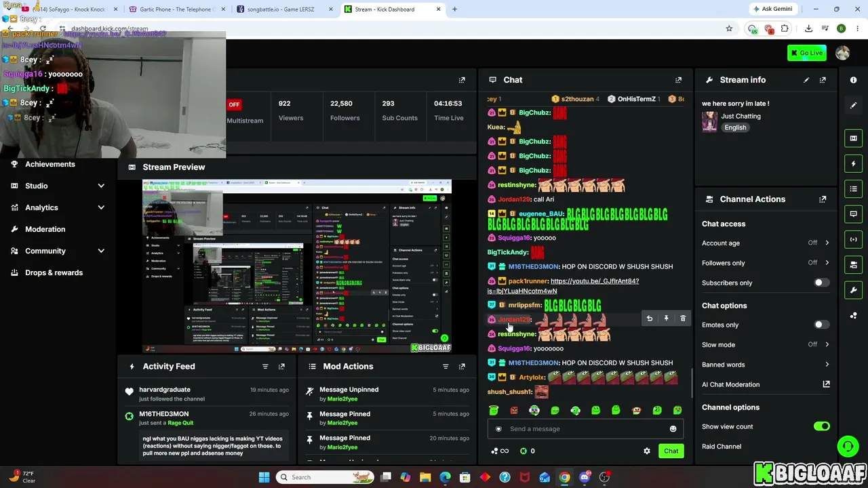The width and height of the screenshot is (868, 488).
Task: Pin the hovered Jordan129 chat message
Action: point(666,319)
